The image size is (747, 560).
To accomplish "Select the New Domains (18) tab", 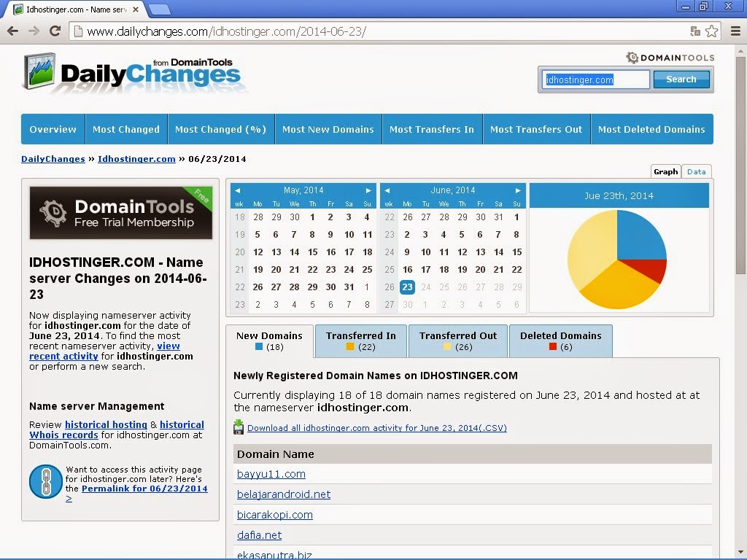I will pos(269,341).
